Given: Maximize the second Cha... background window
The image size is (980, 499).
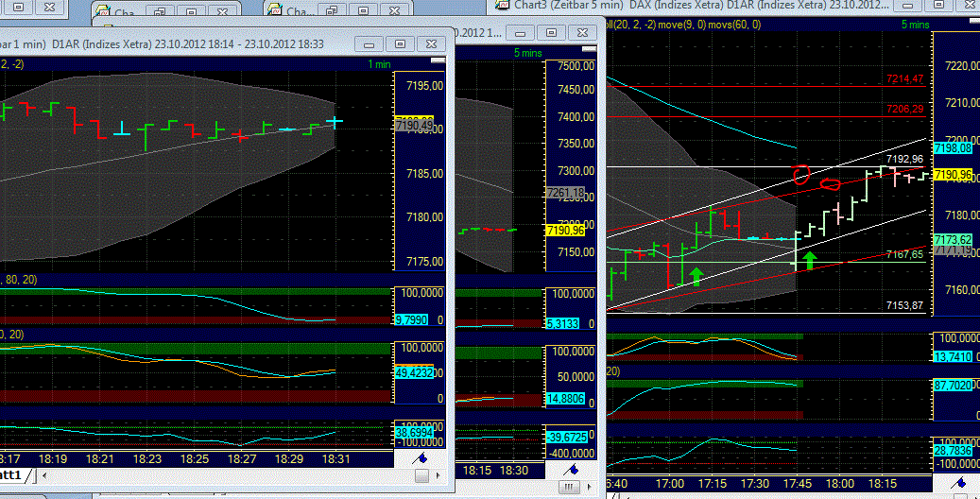Looking at the screenshot, I should coord(363,10).
